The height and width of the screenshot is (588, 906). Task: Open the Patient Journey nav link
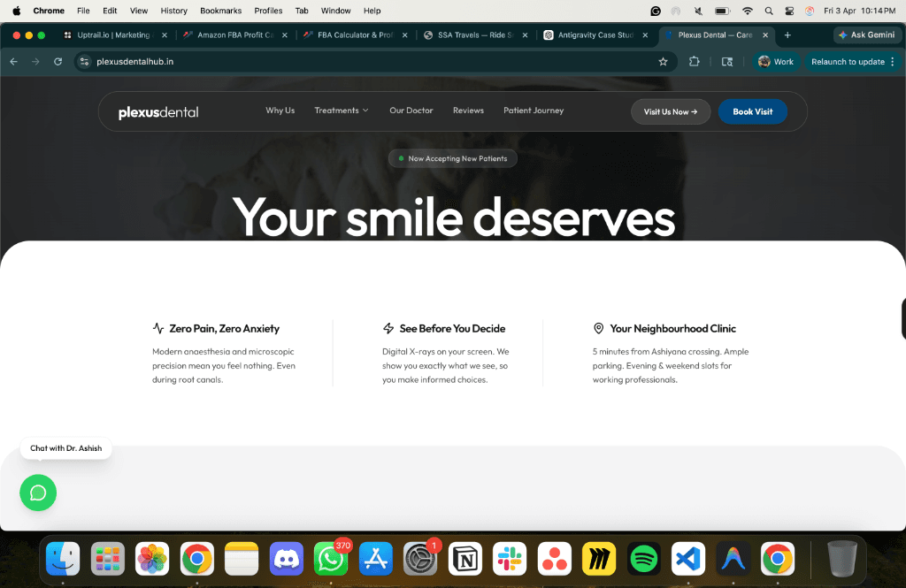(533, 111)
